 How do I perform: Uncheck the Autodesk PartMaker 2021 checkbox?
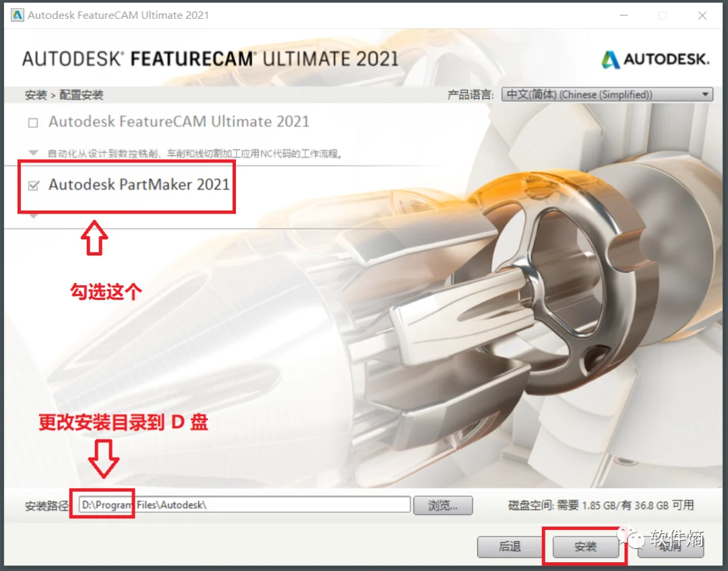pyautogui.click(x=33, y=185)
